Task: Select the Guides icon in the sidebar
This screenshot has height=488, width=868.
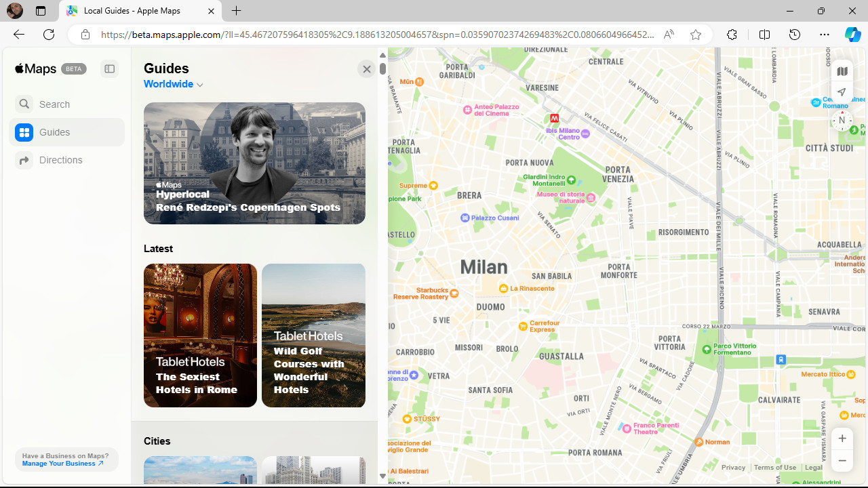Action: point(24,132)
